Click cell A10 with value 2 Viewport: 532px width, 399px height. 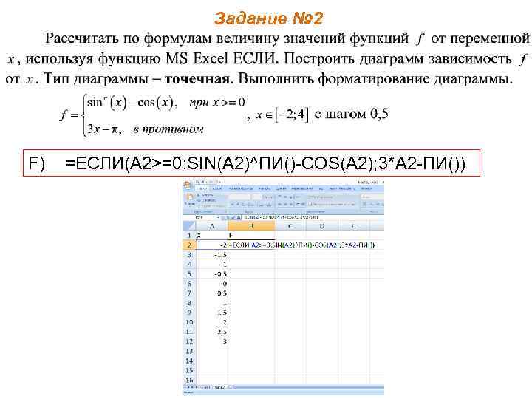coord(212,322)
